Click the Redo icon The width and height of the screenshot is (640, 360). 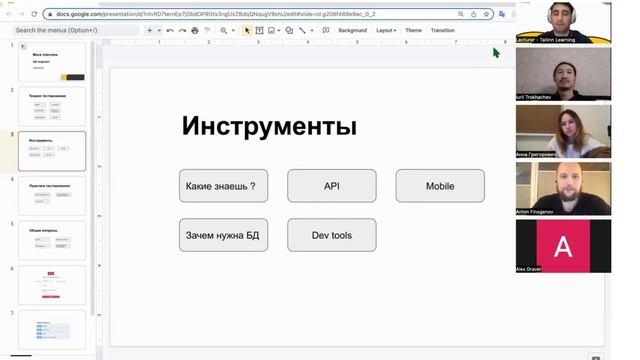point(182,30)
